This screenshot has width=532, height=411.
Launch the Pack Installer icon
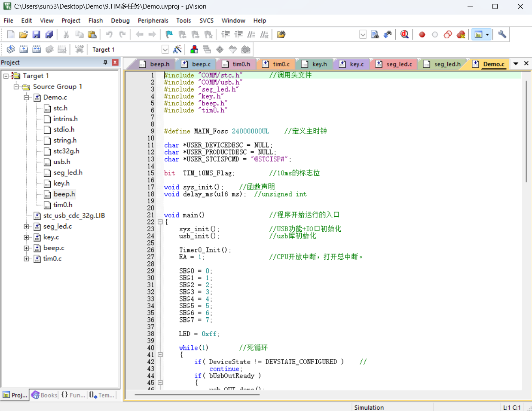[246, 49]
